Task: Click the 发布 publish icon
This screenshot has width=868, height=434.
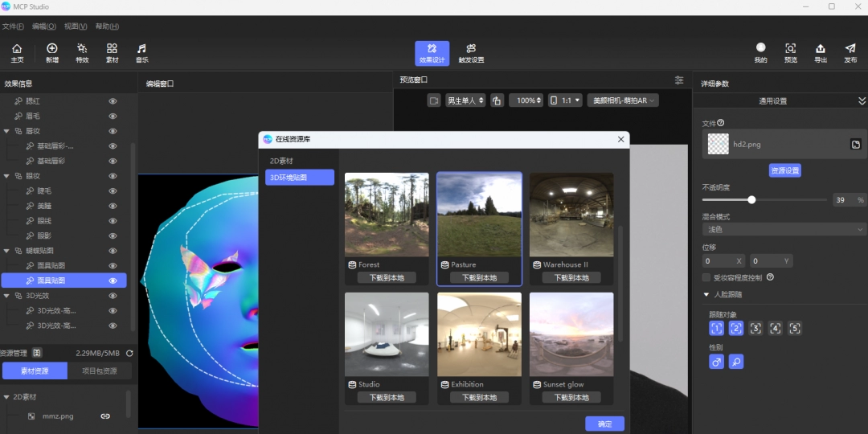Action: 850,53
